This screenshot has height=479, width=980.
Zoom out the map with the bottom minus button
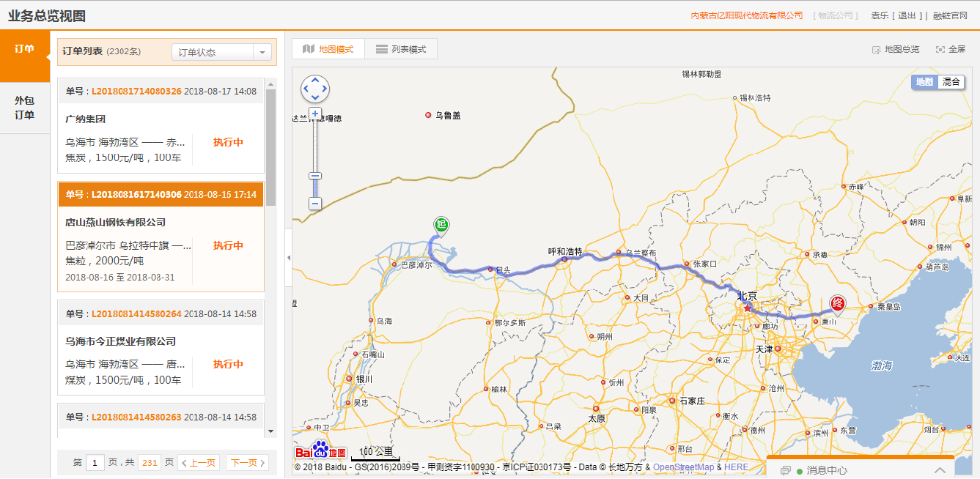pyautogui.click(x=315, y=204)
